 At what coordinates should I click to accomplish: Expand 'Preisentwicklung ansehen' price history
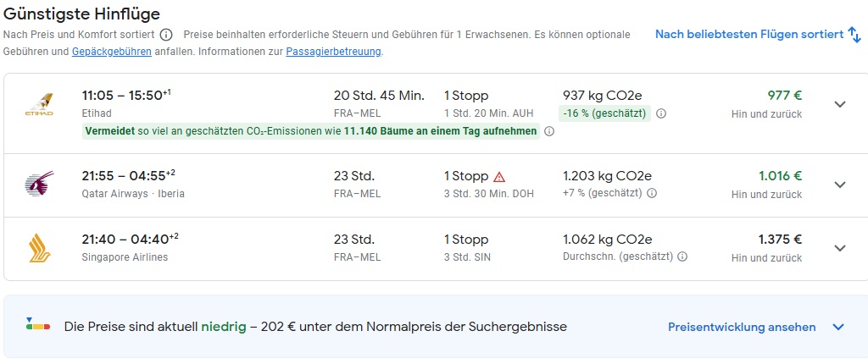(839, 327)
